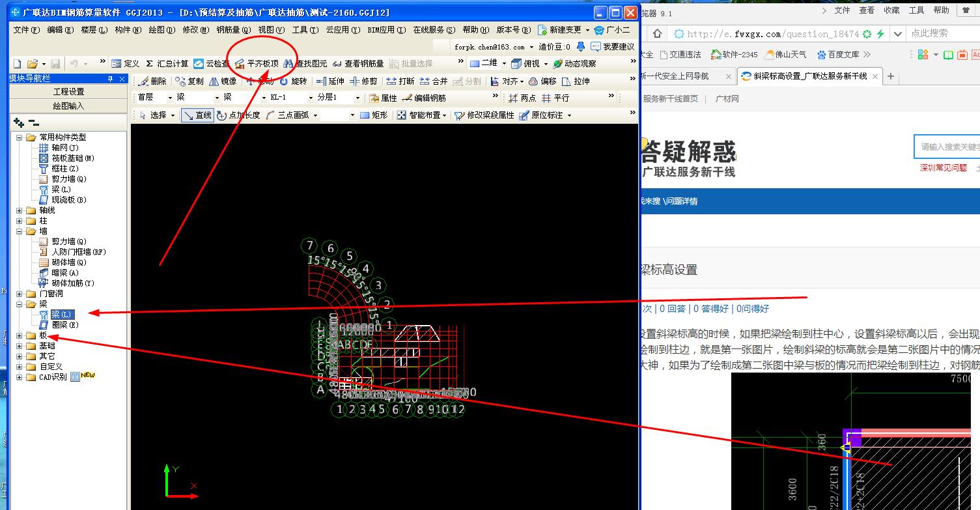Click the webpage keyword search box
This screenshot has height=510, width=980.
click(947, 147)
